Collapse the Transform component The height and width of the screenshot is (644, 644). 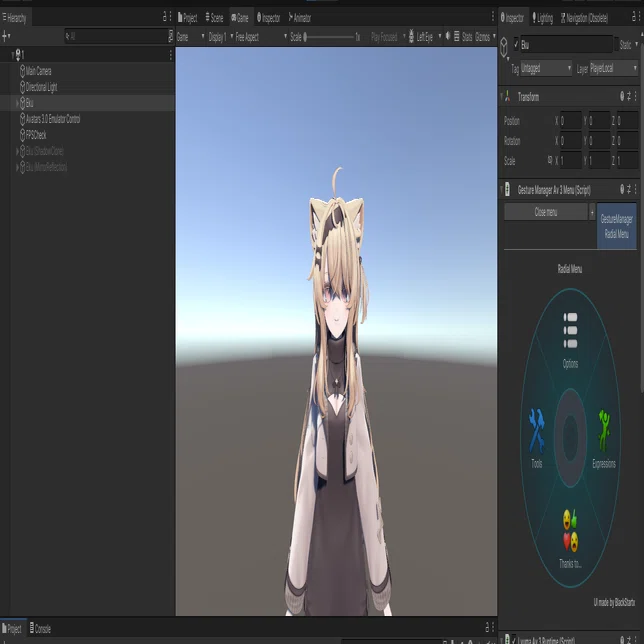click(x=501, y=97)
